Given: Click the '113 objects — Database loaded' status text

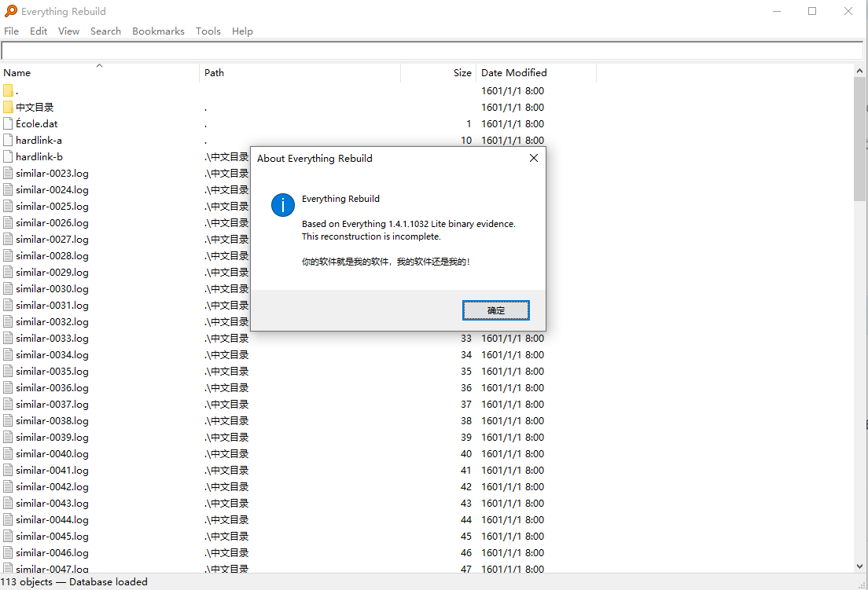Looking at the screenshot, I should click(x=74, y=581).
